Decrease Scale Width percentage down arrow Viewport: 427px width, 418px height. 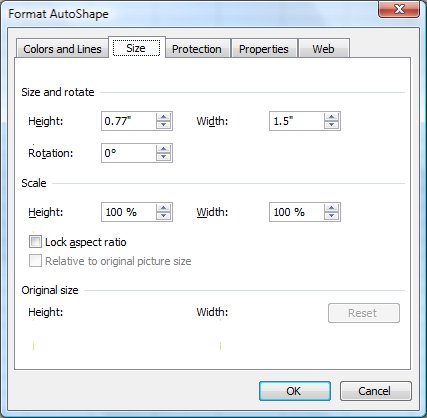tap(331, 216)
